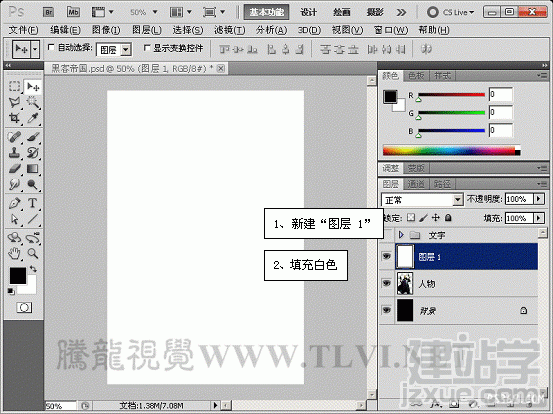Screen dimensions: 553x414
Task: Open the 滤镜(T) menu
Action: click(x=229, y=30)
